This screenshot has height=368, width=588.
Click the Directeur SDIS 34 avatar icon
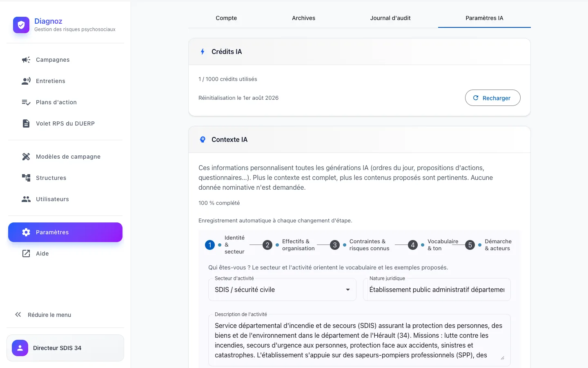pyautogui.click(x=20, y=348)
